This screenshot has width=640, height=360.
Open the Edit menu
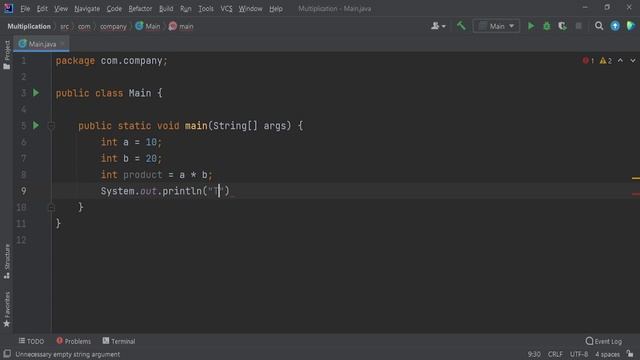point(42,9)
